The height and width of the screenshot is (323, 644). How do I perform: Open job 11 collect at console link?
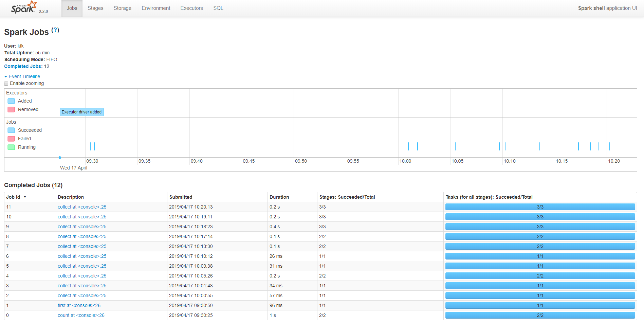pyautogui.click(x=82, y=207)
